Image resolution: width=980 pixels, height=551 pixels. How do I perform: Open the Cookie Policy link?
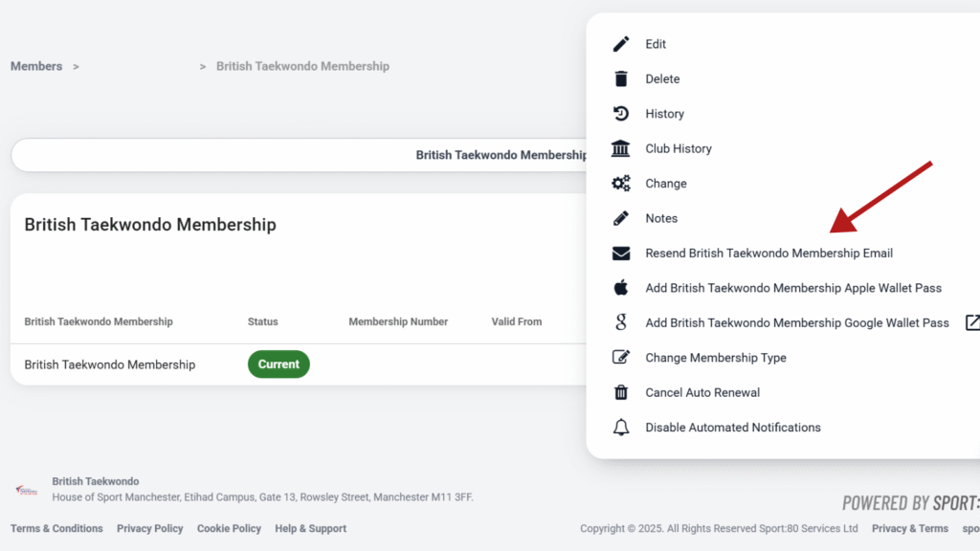tap(229, 529)
